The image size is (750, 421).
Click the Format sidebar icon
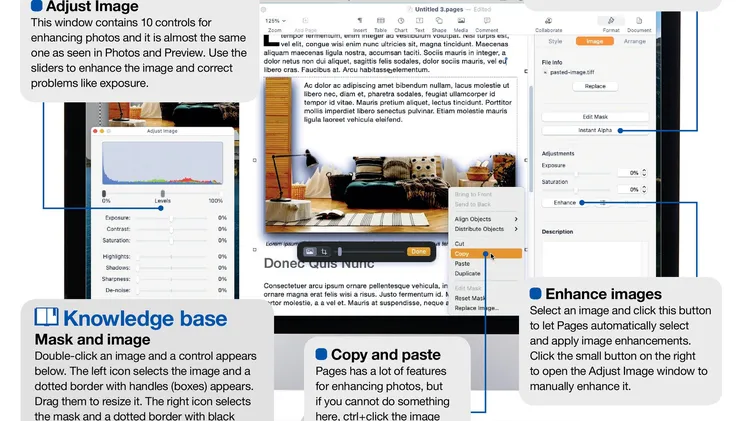(611, 21)
